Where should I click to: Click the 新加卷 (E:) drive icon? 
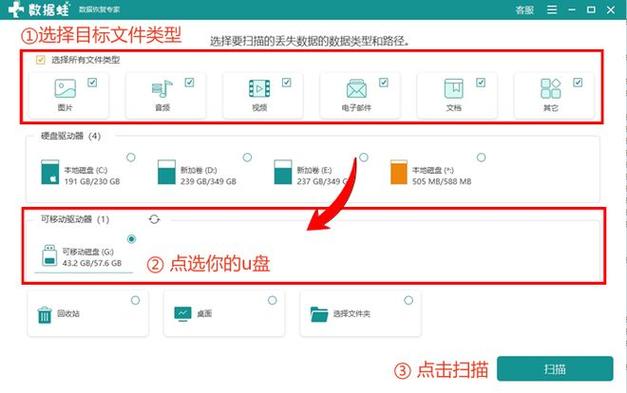[x=283, y=172]
